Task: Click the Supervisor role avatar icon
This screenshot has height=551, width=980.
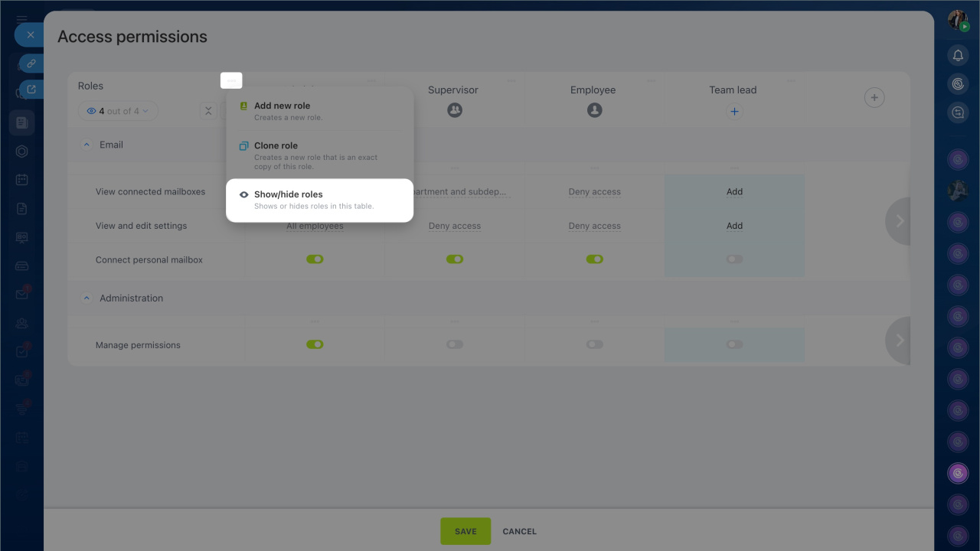Action: click(x=455, y=110)
